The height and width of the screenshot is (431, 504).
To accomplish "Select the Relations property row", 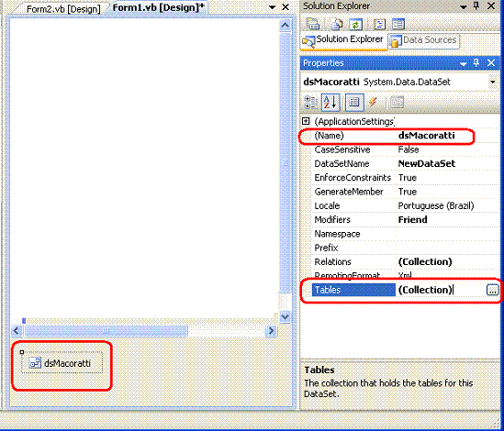I will tap(406, 261).
